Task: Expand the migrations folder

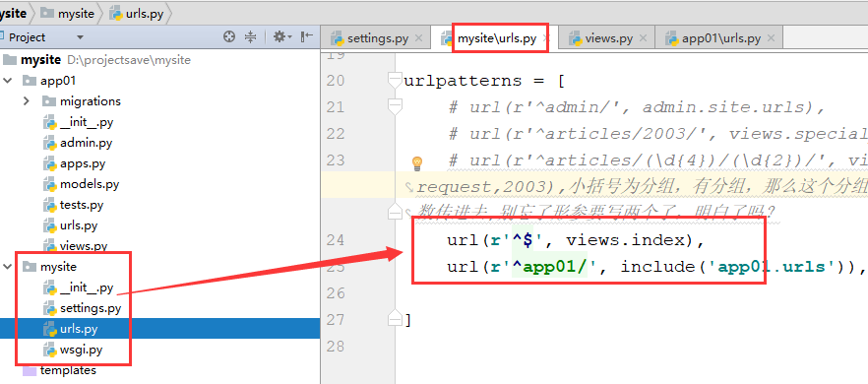Action: point(27,101)
